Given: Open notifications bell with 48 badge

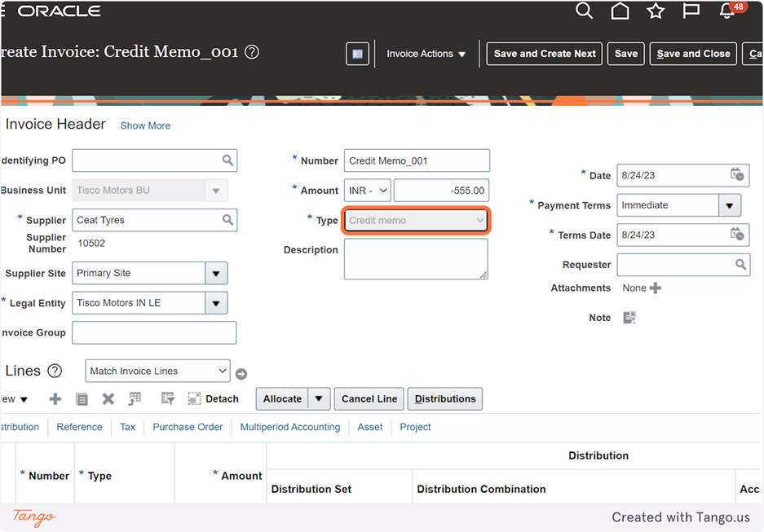Looking at the screenshot, I should [x=728, y=11].
